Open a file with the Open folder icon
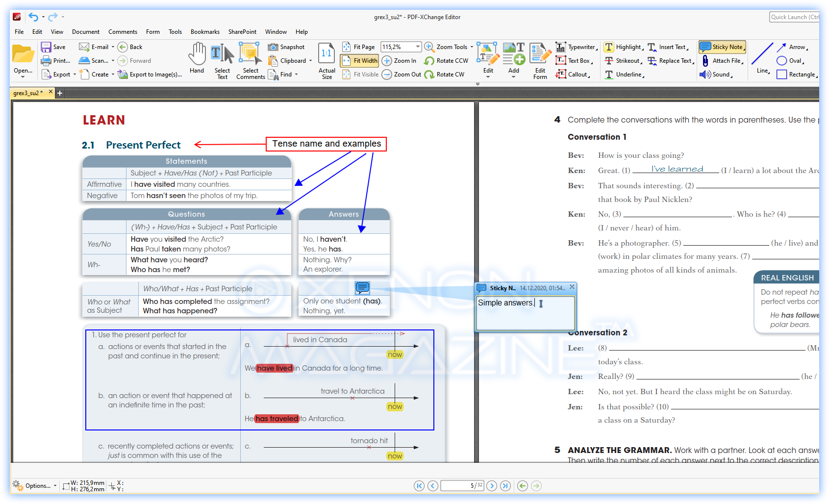The image size is (829, 504). pyautogui.click(x=23, y=54)
